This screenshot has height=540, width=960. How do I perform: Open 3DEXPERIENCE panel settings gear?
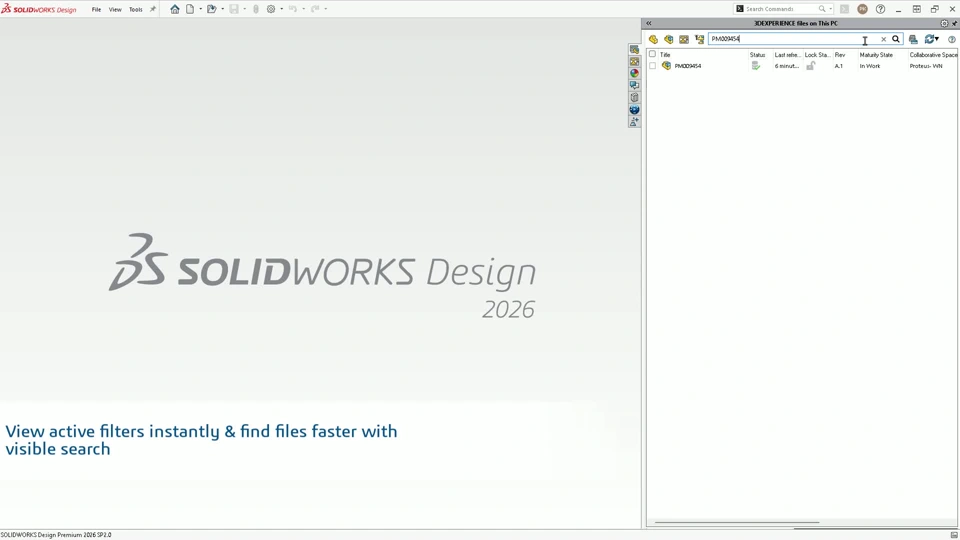pyautogui.click(x=944, y=23)
